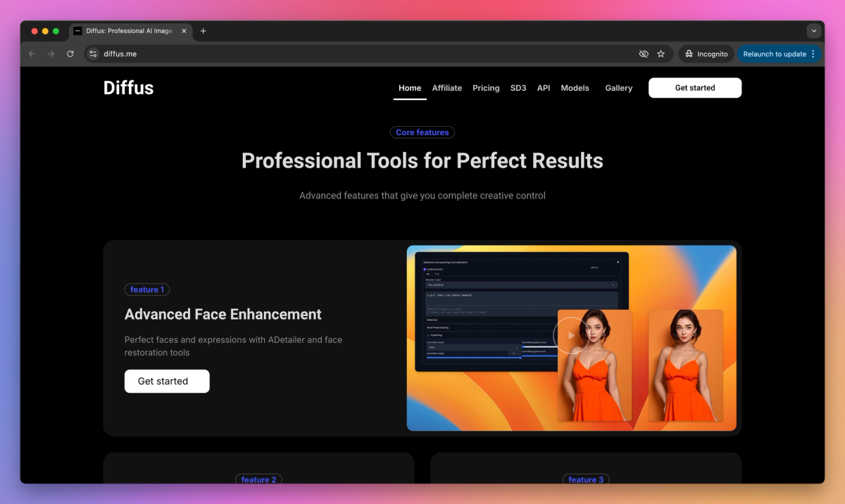Select the Diffus: Professional AI Image tab

(130, 31)
